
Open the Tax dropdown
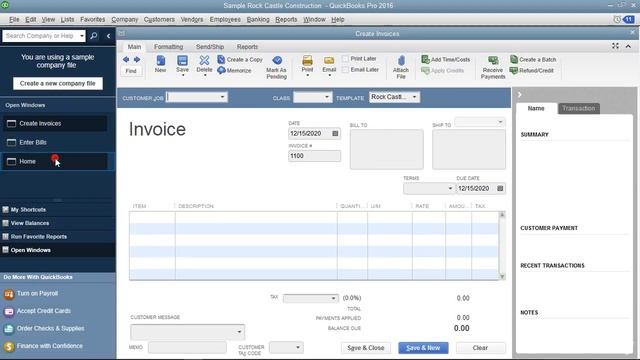333,298
